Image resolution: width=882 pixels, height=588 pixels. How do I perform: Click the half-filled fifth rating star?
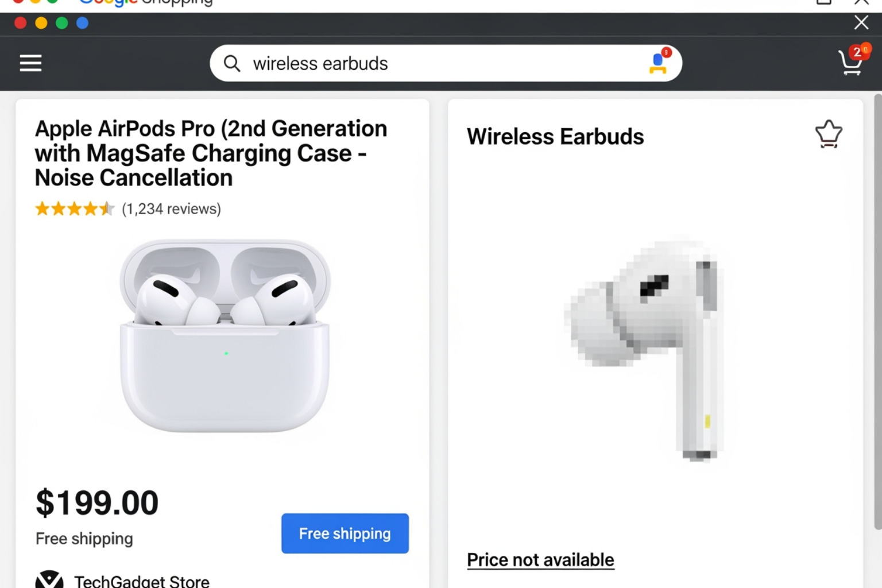tap(106, 208)
